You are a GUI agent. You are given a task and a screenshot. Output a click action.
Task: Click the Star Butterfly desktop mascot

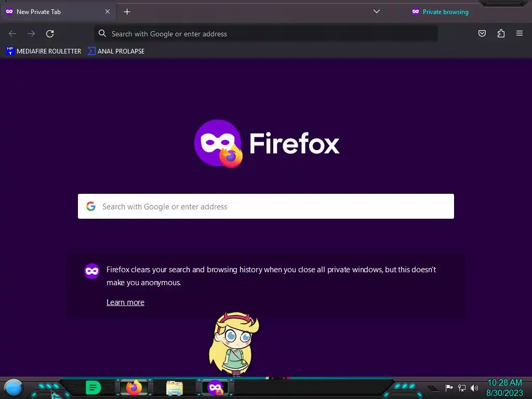click(233, 344)
